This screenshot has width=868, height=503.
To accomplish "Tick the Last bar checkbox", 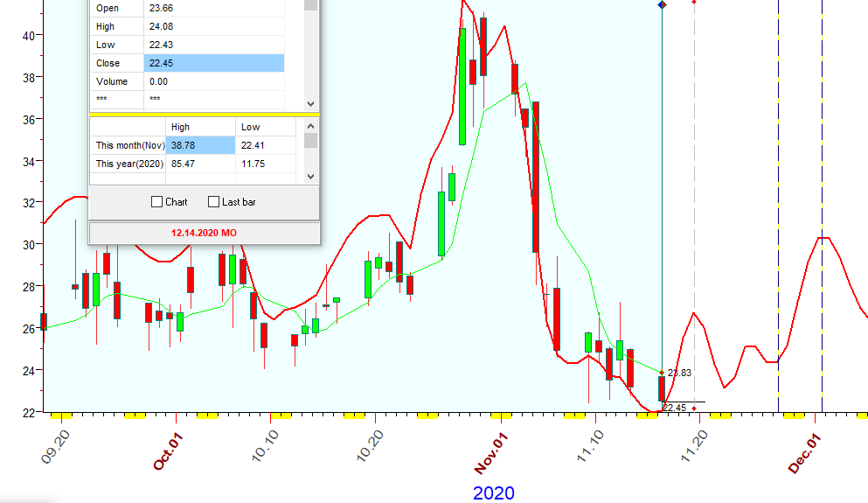I will click(x=214, y=202).
